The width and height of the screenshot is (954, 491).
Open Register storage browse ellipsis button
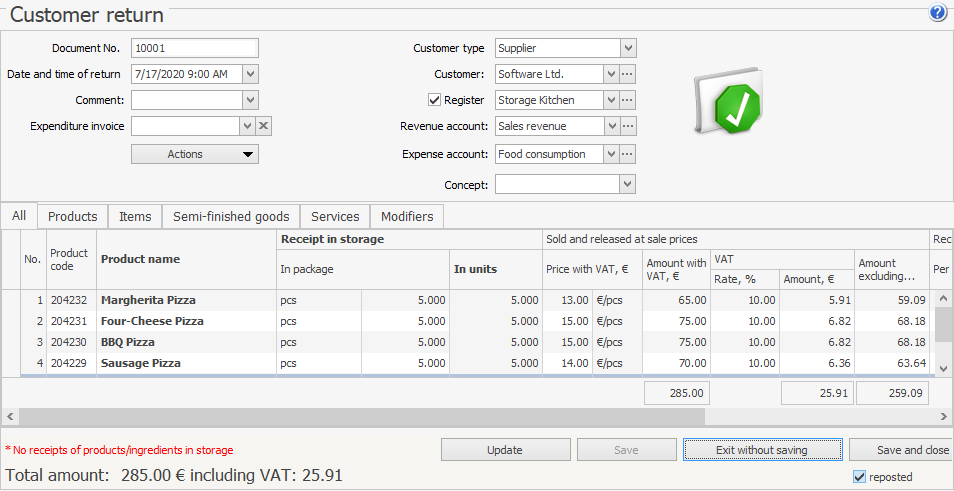click(628, 100)
